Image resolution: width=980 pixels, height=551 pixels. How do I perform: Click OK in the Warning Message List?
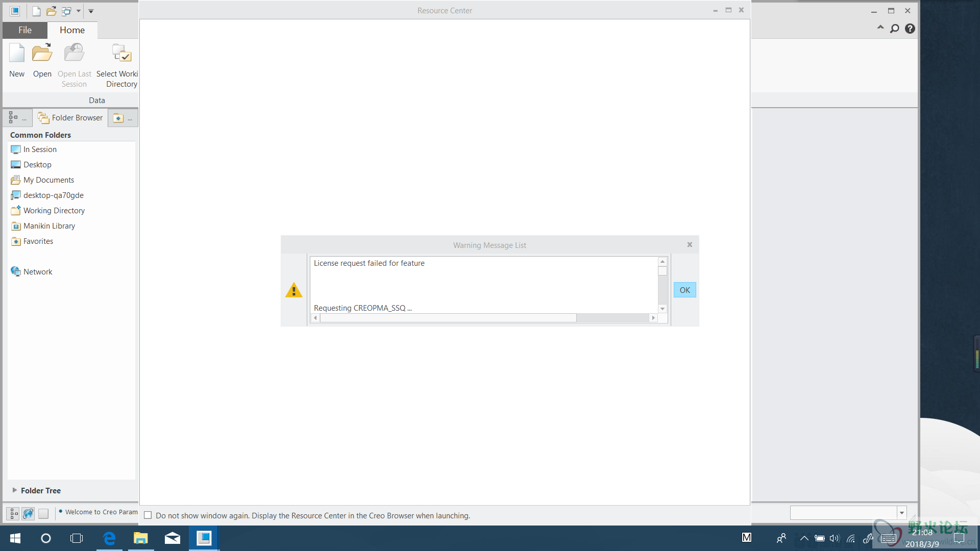click(x=684, y=290)
